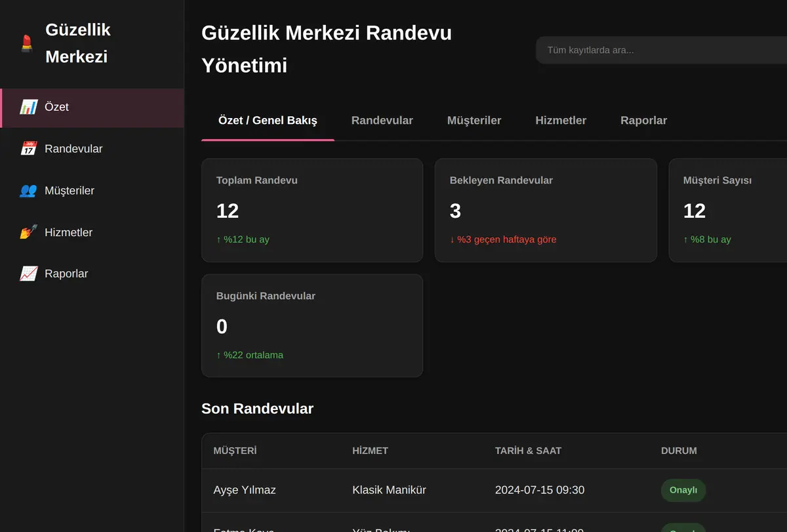The width and height of the screenshot is (787, 532).
Task: Click the ↑ %8 bu ay text
Action: click(x=707, y=239)
